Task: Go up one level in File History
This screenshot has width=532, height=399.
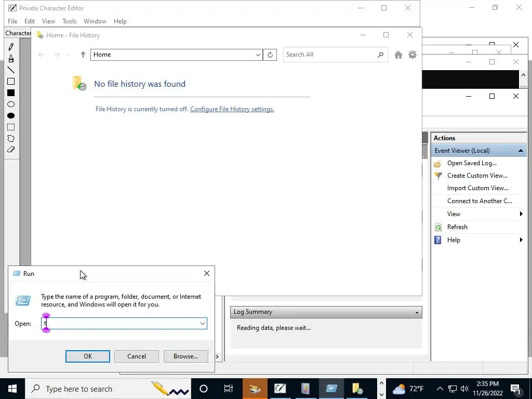Action: click(x=83, y=55)
